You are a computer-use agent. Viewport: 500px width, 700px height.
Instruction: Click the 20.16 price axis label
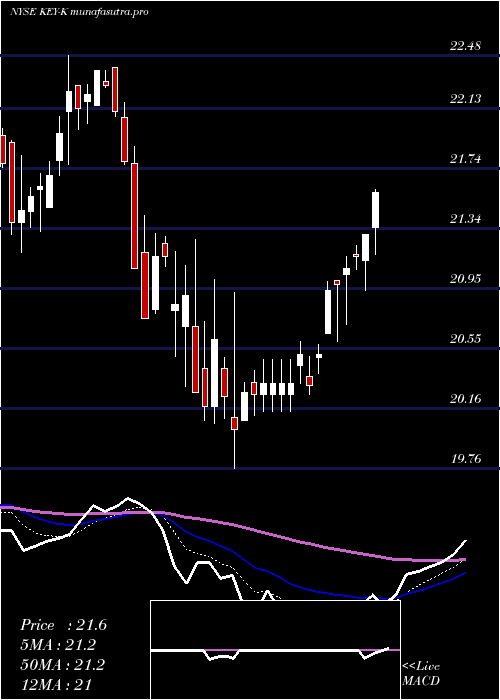tap(466, 399)
